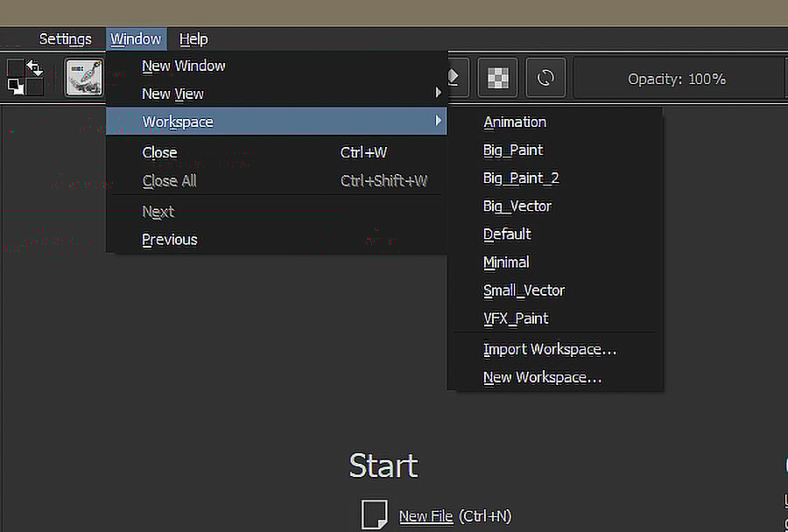Screen dimensions: 788x532
Task: Choose Close All in the Window menu
Action: pos(277,180)
